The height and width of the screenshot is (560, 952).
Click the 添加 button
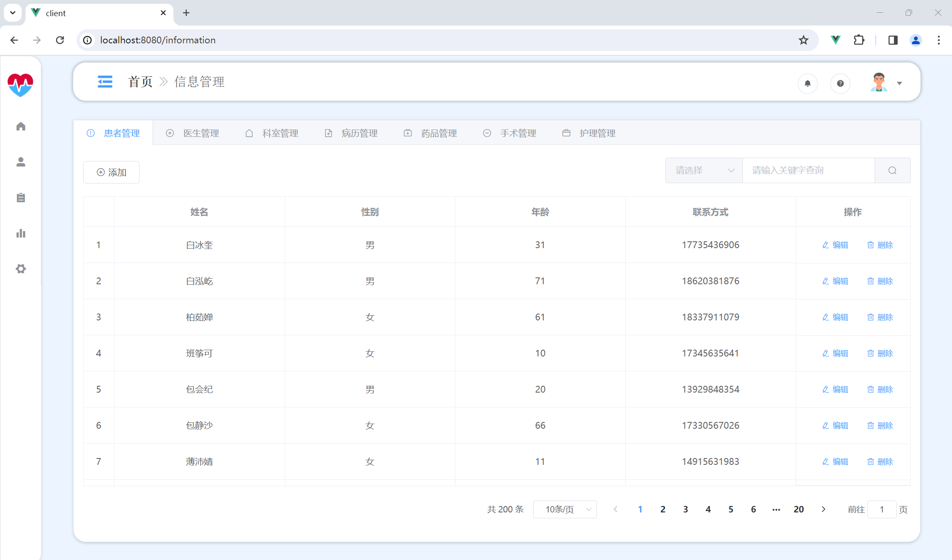(x=111, y=172)
